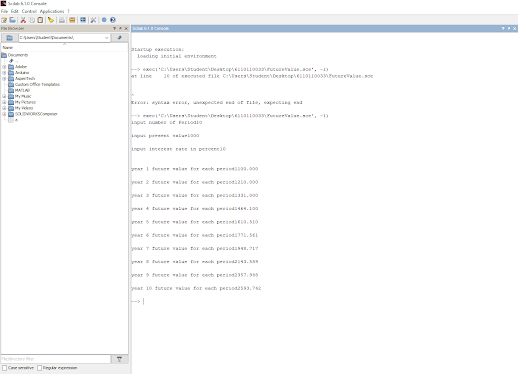Open File Browser help icon in panel header
Image resolution: width=518 pixels, height=374 pixels.
[x=115, y=29]
